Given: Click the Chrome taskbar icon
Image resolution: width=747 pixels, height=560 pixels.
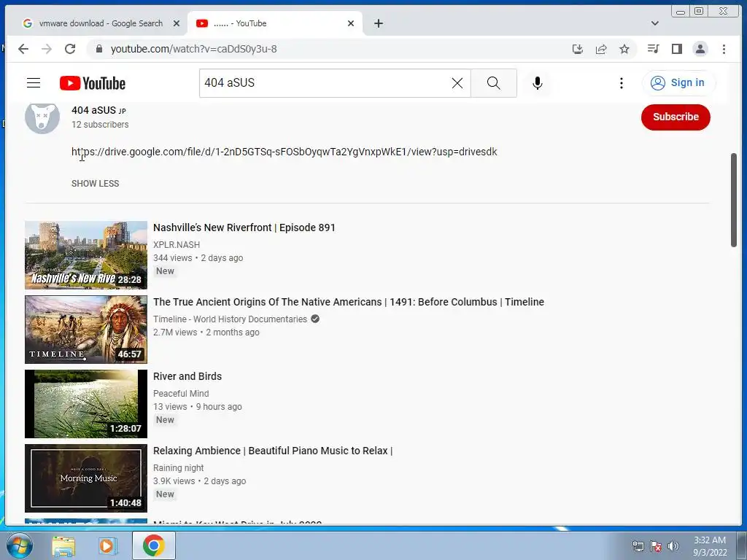Looking at the screenshot, I should point(153,545).
